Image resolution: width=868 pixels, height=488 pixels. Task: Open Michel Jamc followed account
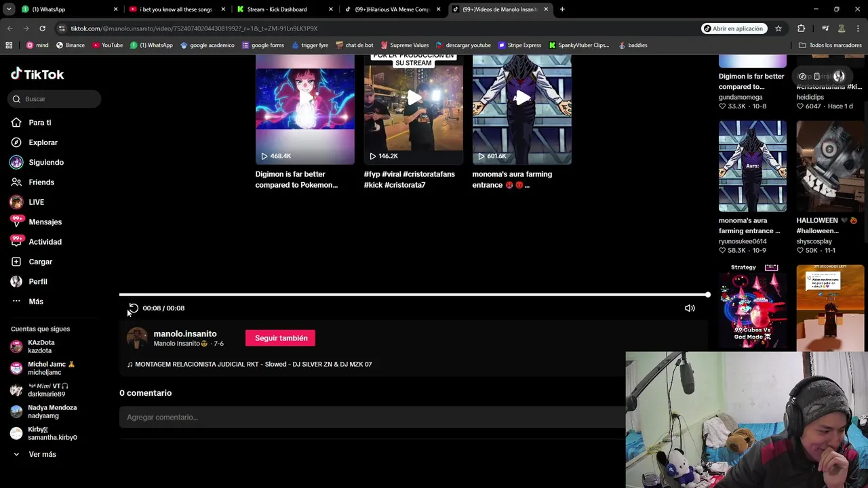coord(42,368)
